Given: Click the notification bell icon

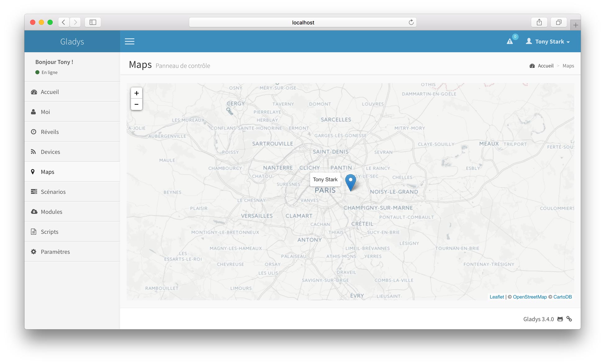Looking at the screenshot, I should coord(510,41).
